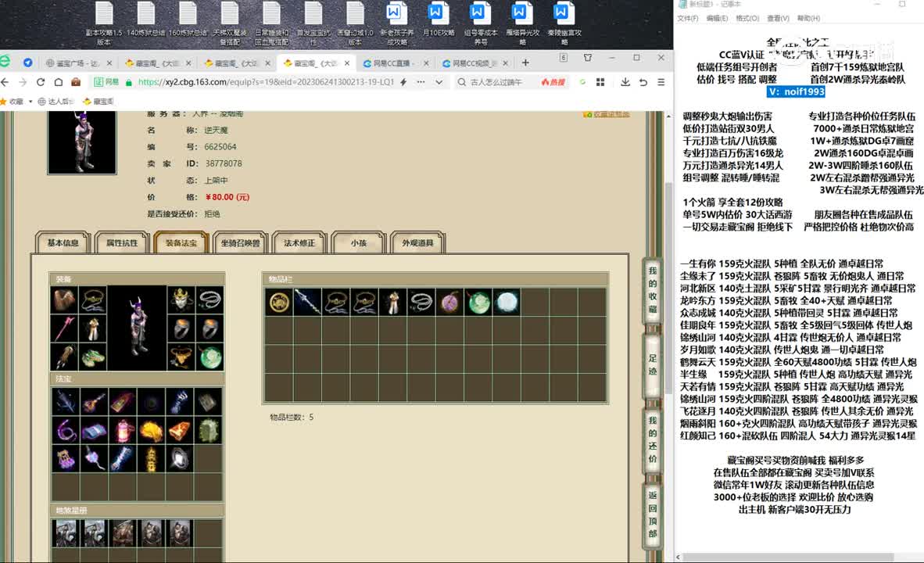Click the extensions grid icon in browser toolbar
The image size is (924, 563).
tap(600, 82)
